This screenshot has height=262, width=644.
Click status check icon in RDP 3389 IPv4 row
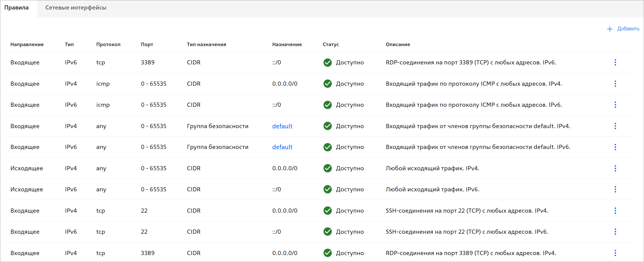(x=327, y=253)
